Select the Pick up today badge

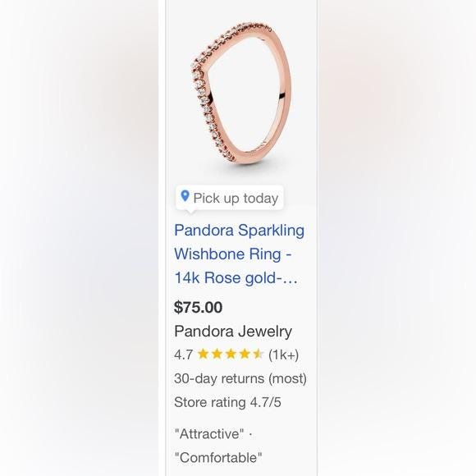point(230,198)
